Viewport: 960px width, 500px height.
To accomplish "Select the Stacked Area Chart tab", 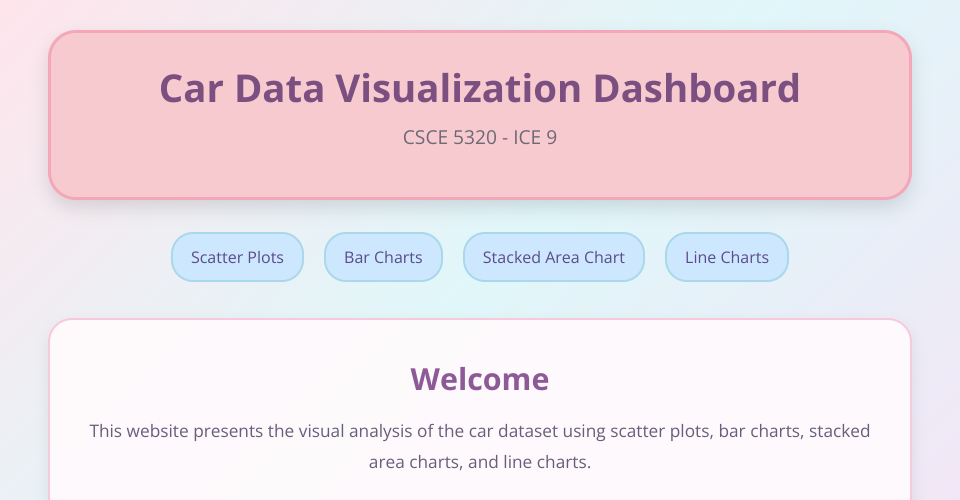I will (553, 257).
